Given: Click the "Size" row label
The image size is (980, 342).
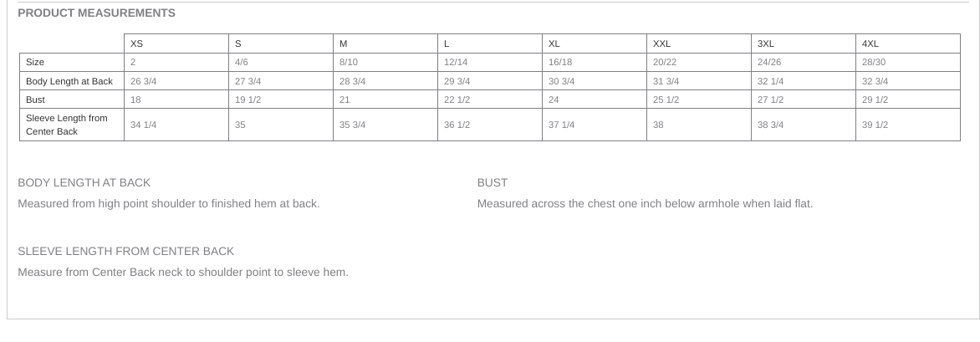Looking at the screenshot, I should 36,62.
